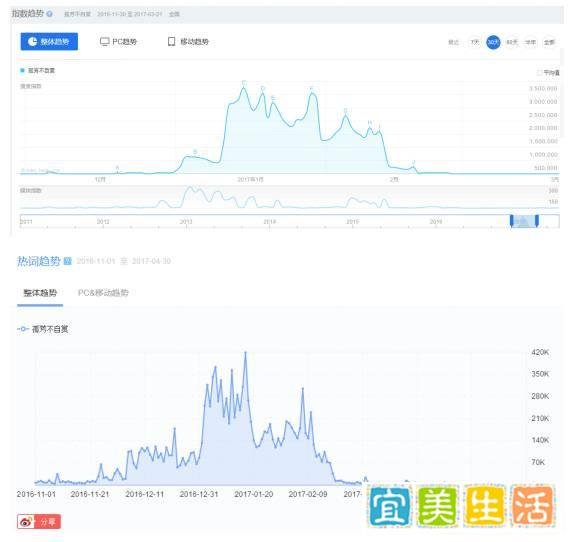Click news marker B on the trend chart
The image size is (572, 542).
click(x=195, y=151)
